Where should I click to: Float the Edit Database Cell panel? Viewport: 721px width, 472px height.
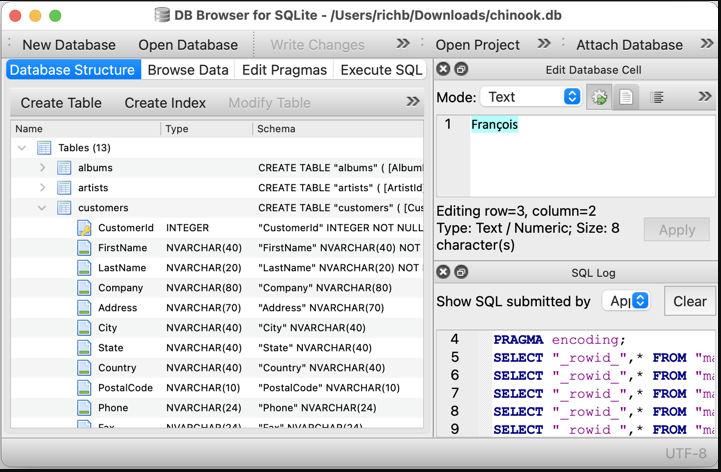tap(461, 70)
